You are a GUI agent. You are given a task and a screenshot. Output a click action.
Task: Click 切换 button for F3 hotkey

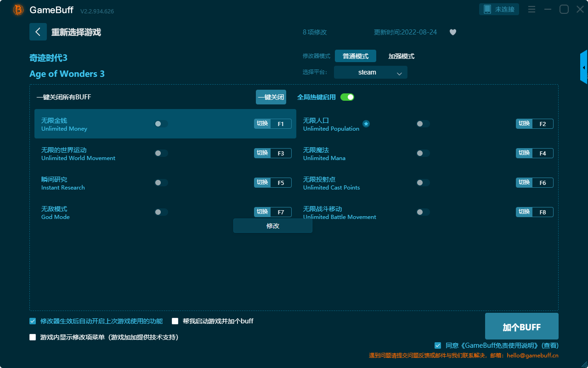262,153
